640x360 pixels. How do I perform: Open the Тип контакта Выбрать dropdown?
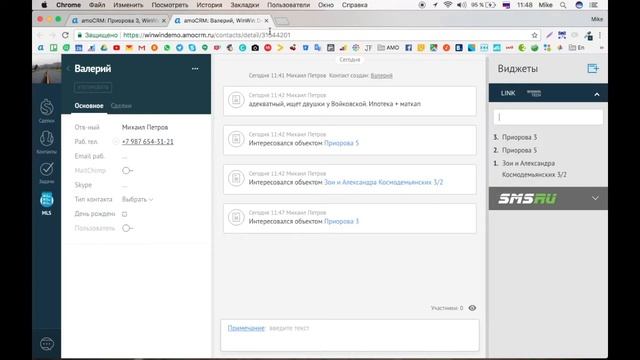[x=138, y=199]
